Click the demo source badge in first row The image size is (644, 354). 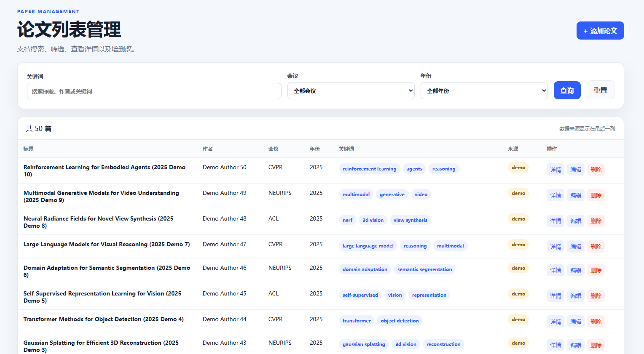[x=518, y=168]
